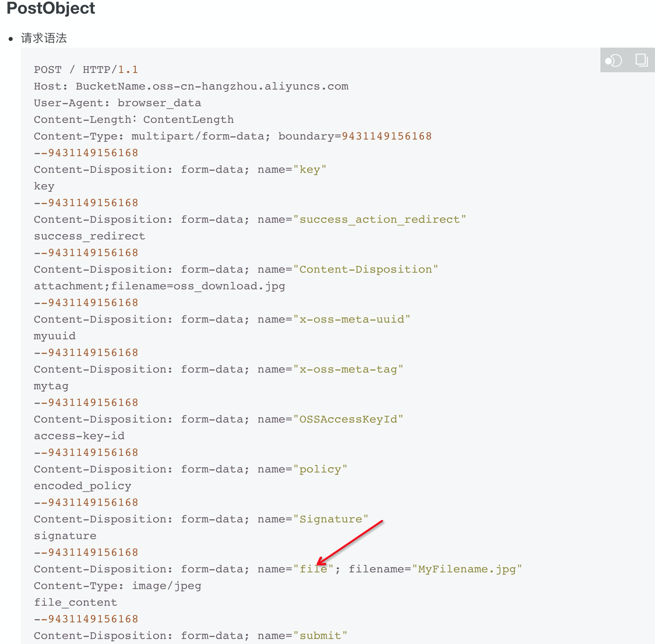This screenshot has height=644, width=655.
Task: Click the "submit" name string
Action: (320, 636)
